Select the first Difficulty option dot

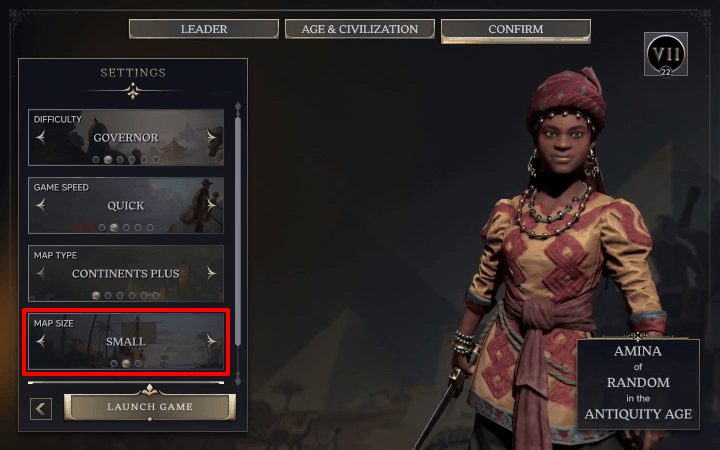pyautogui.click(x=96, y=159)
